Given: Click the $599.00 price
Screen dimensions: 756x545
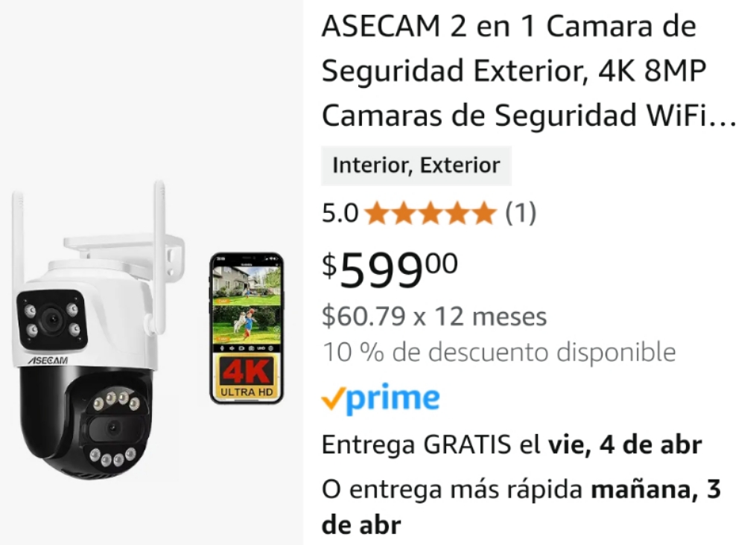Looking at the screenshot, I should 390,270.
